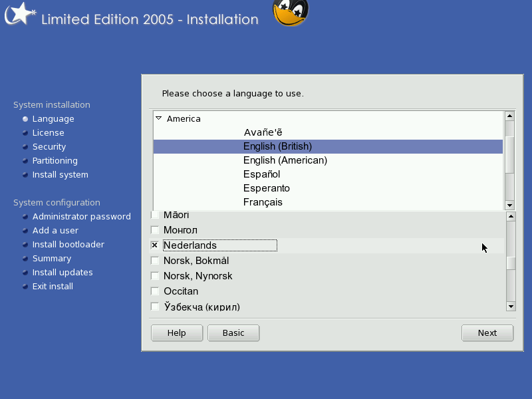
Task: Click the Install system step
Action: pos(61,175)
